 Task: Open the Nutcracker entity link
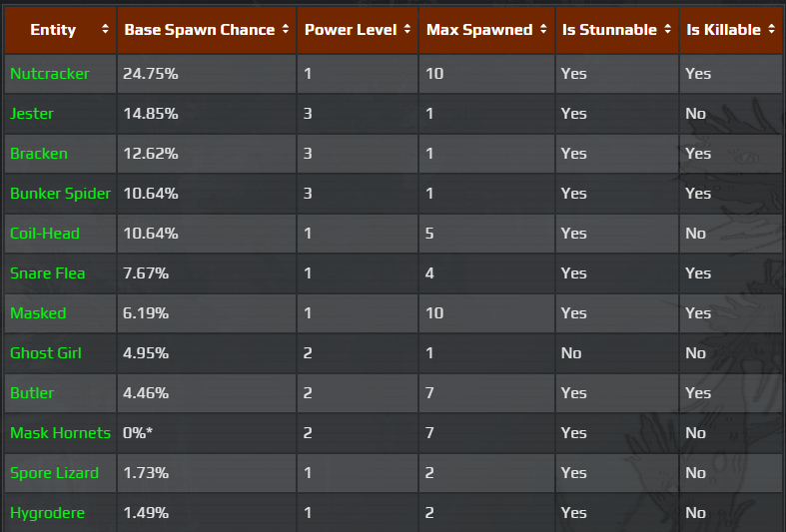click(50, 74)
